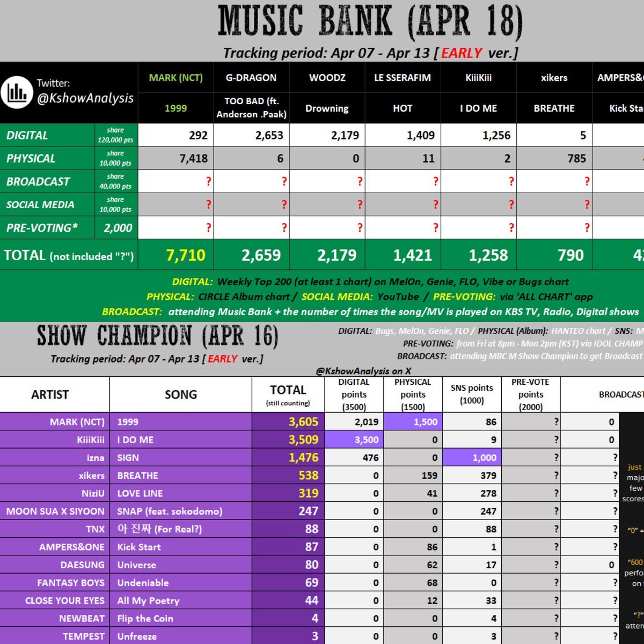644x644 pixels.
Task: Click the 'TOO BAD (ft. Anderson .Paak)' song cell
Action: [x=251, y=108]
